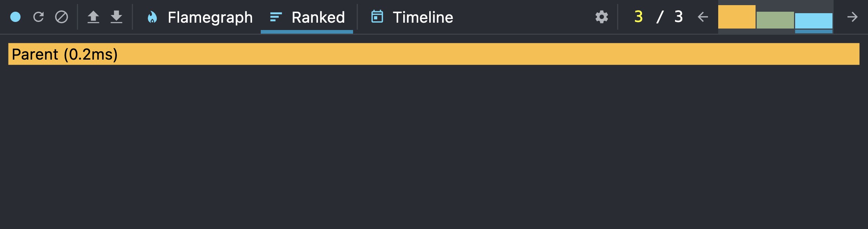This screenshot has height=229, width=868.
Task: Click the clear/cancel profiling icon
Action: [62, 16]
